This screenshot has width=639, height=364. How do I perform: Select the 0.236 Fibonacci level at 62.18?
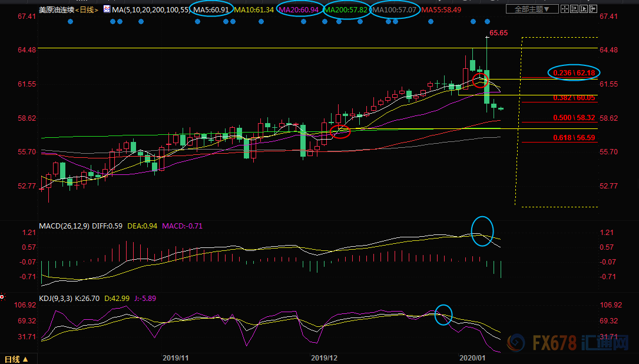pos(574,72)
